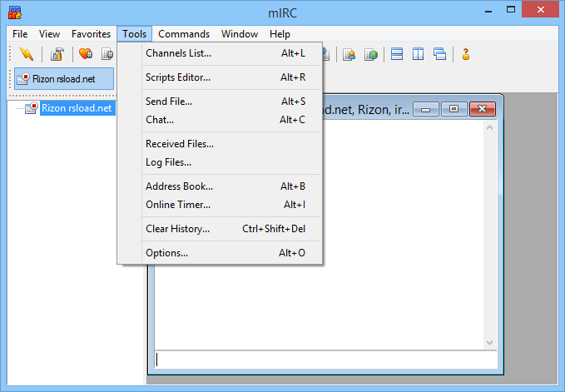Image resolution: width=565 pixels, height=392 pixels.
Task: Cascade windows using toolbar icon
Action: [439, 54]
